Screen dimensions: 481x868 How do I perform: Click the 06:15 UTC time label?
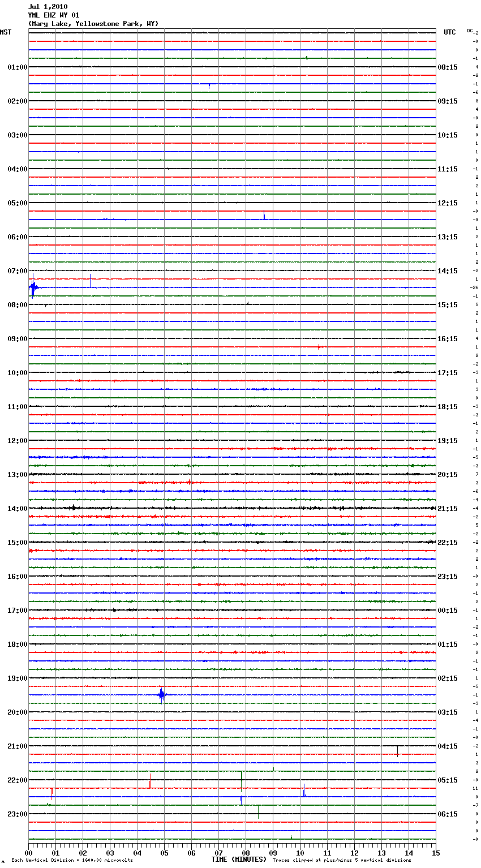pos(448,814)
